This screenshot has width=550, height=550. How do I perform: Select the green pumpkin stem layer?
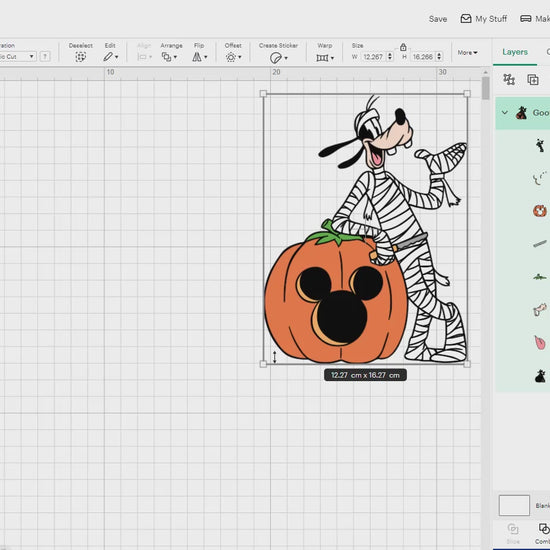540,277
